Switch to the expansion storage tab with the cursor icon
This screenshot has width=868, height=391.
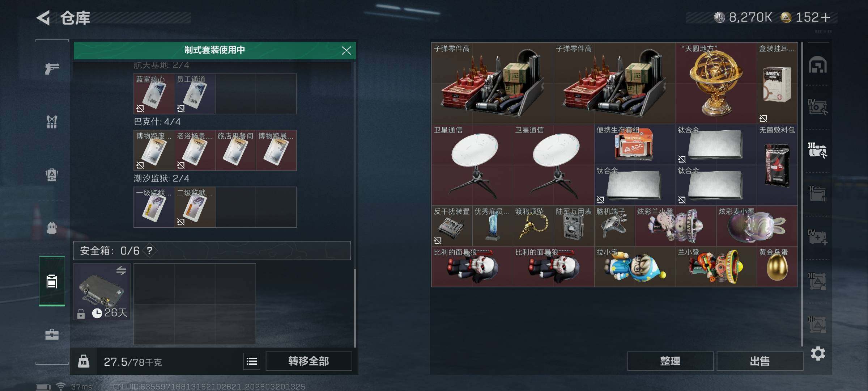(818, 150)
